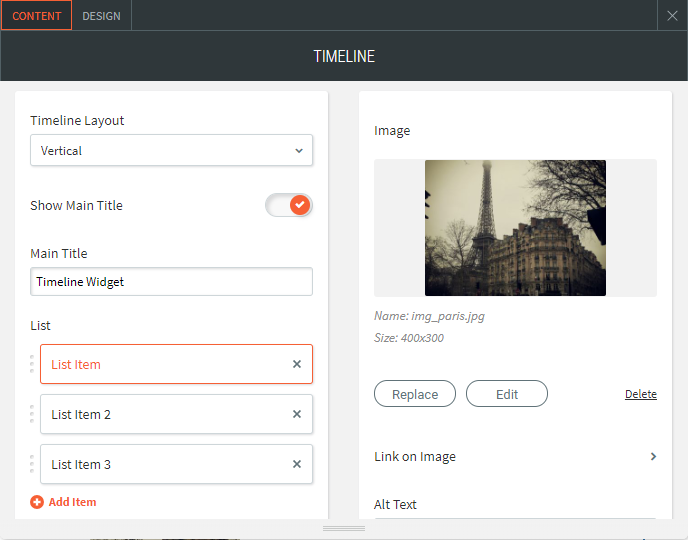Switch to the Design tab
Image resolution: width=688 pixels, height=540 pixels.
point(101,16)
